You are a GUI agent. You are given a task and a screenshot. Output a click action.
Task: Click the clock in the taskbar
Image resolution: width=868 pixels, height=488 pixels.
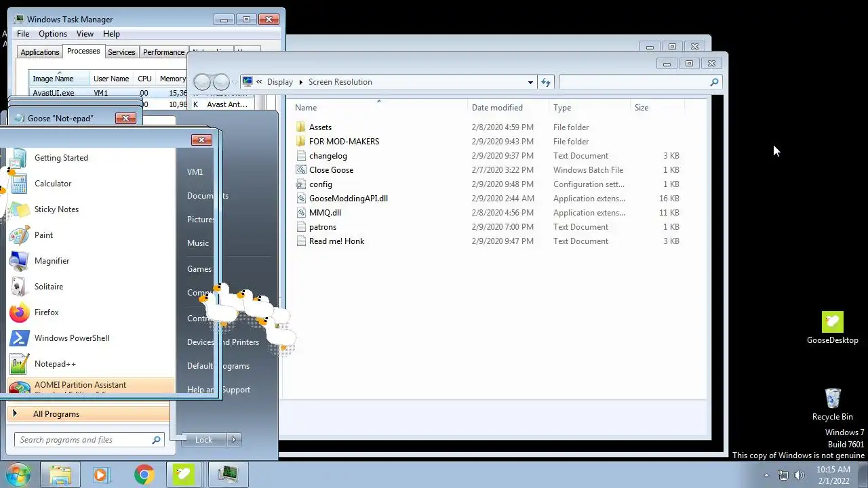[833, 475]
